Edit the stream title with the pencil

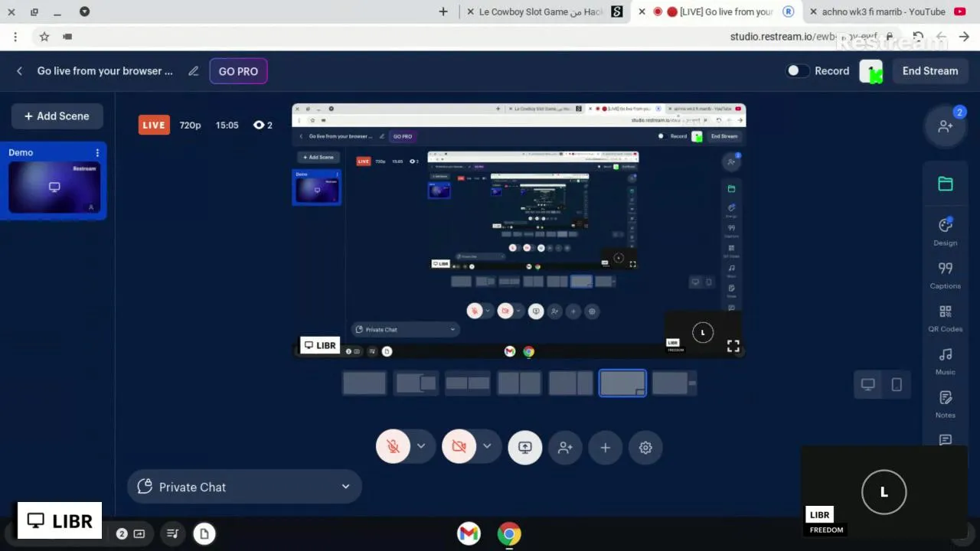coord(194,71)
